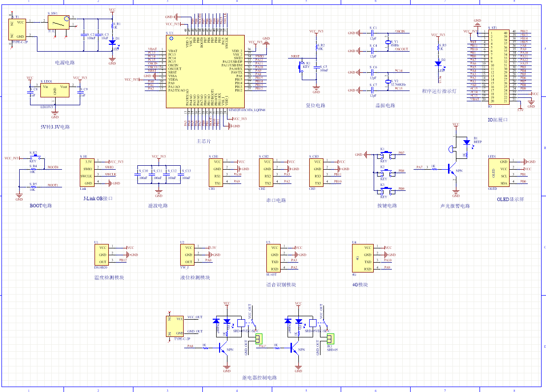This screenshot has height=392, width=546.
Task: Select the S_SW1 power switch symbol
Action: [59, 22]
